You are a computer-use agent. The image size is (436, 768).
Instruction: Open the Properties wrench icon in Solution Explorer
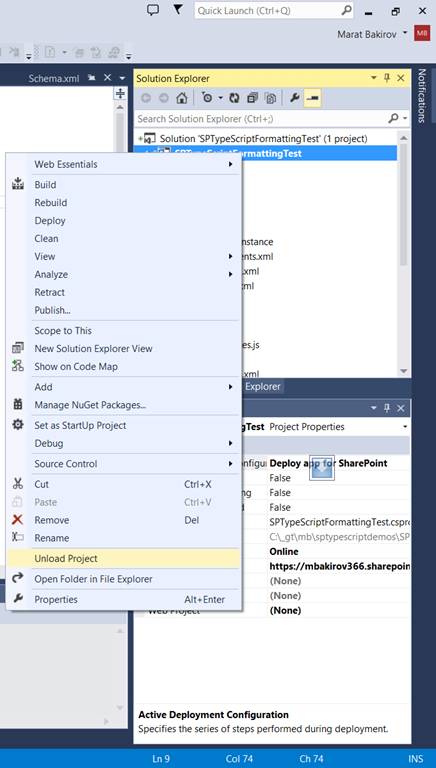(294, 98)
